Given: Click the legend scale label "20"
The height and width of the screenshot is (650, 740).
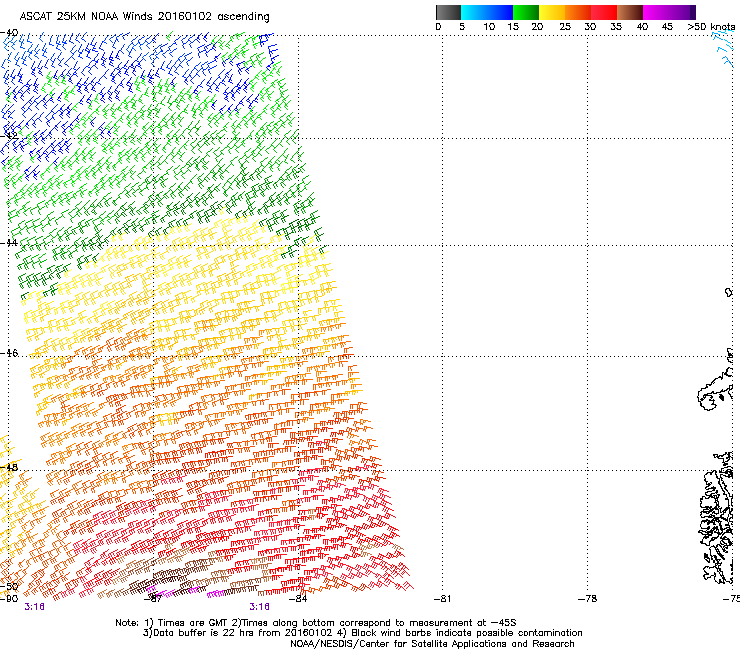Looking at the screenshot, I should [x=537, y=27].
